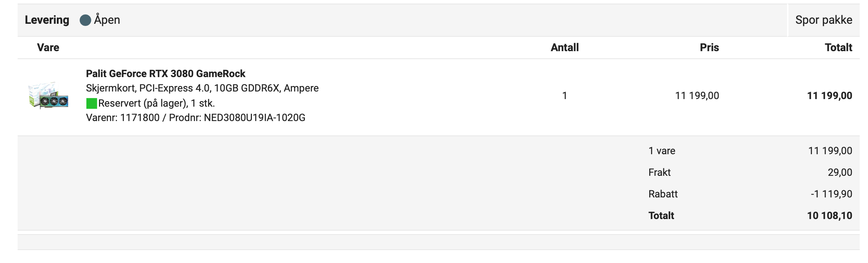Click the Åpen delivery status text
This screenshot has width=868, height=263.
click(107, 20)
